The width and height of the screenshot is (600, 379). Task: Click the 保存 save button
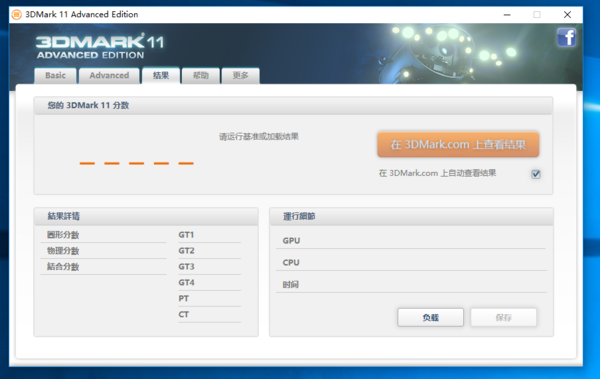point(503,317)
